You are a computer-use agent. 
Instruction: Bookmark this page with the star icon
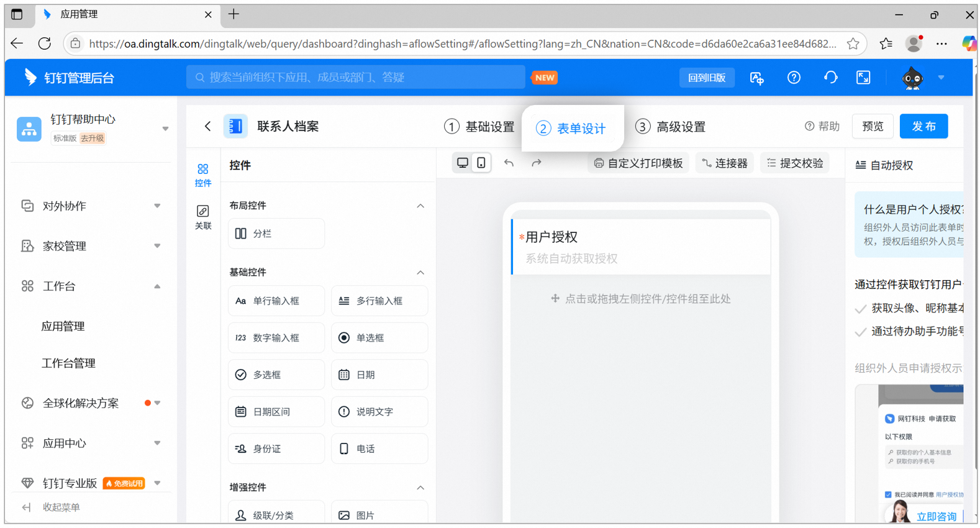853,43
